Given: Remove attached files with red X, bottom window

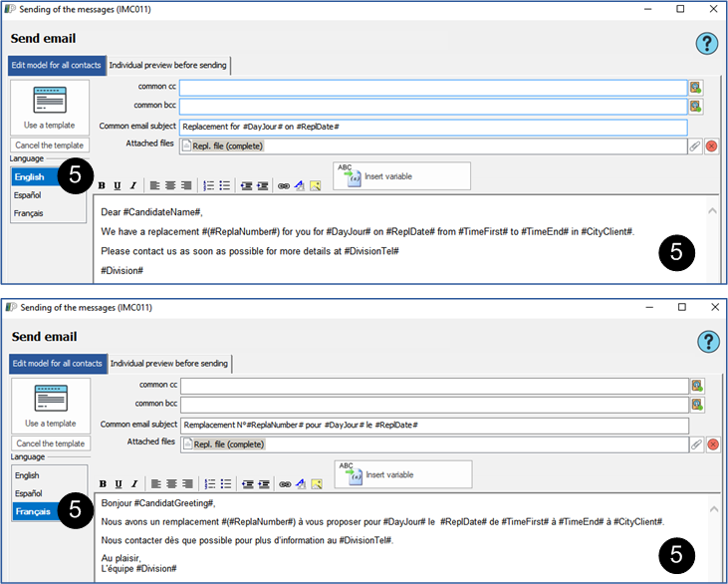Looking at the screenshot, I should pyautogui.click(x=713, y=444).
